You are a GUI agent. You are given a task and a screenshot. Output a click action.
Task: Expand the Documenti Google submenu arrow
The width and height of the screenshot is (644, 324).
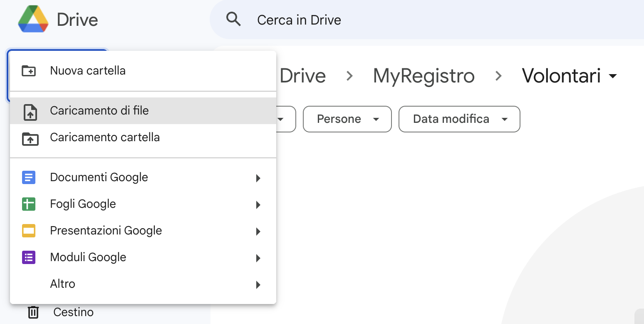(x=258, y=178)
